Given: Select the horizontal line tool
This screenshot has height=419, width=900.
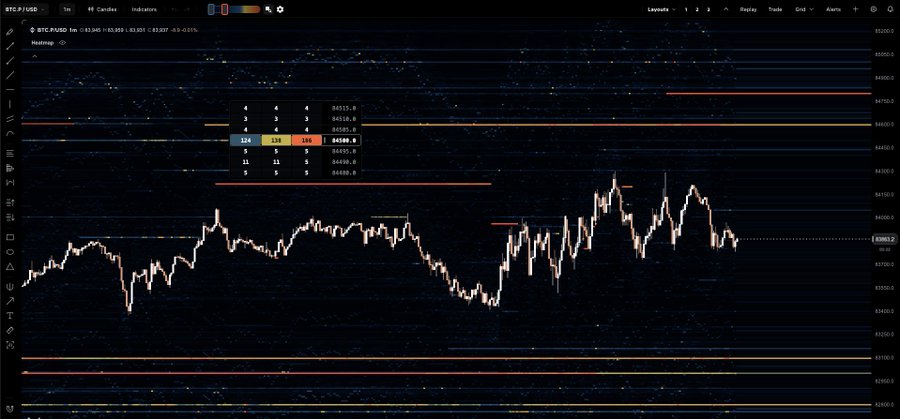Looking at the screenshot, I should 10,90.
